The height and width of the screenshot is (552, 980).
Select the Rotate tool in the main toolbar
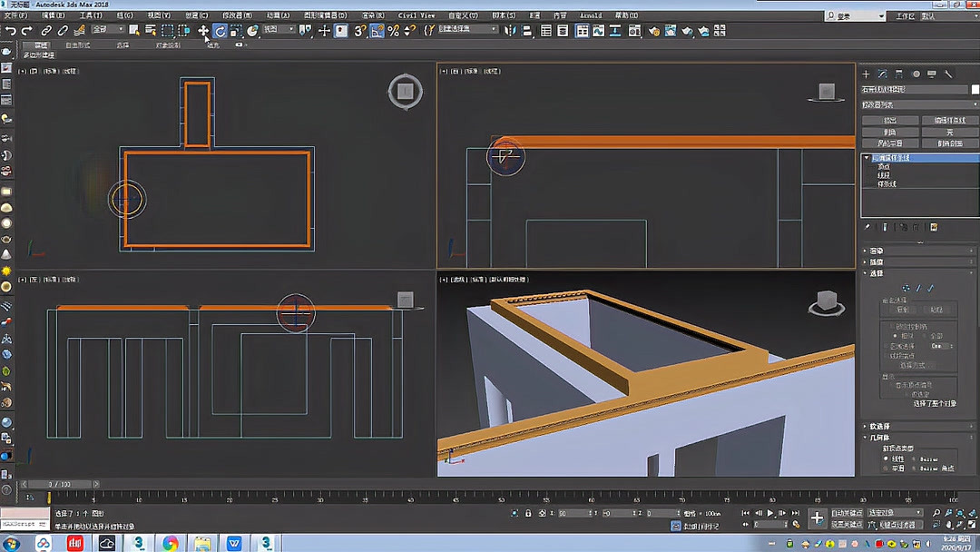click(x=220, y=30)
